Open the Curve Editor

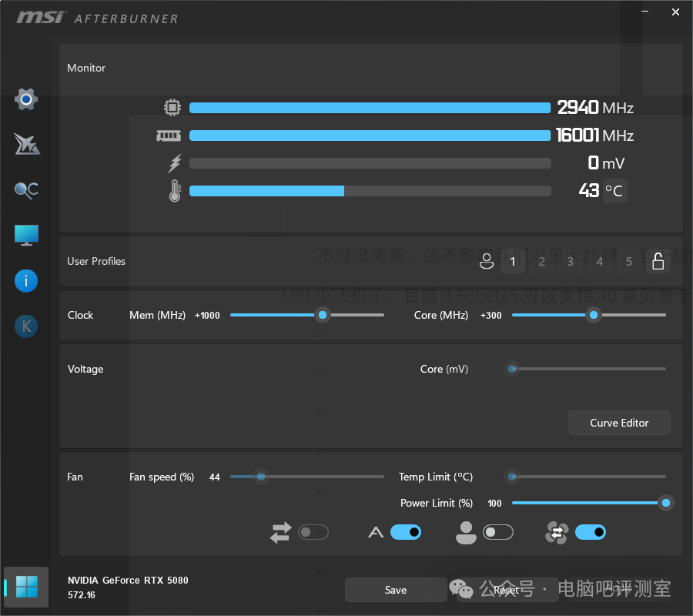(x=619, y=423)
